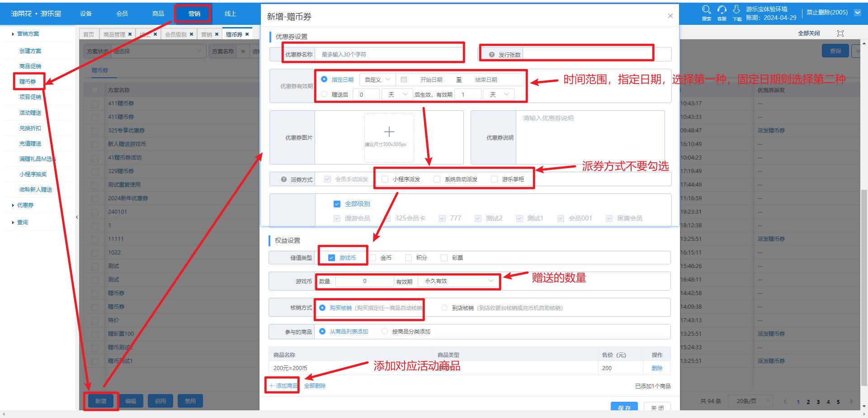Check the 系统自动派发 checkbox
This screenshot has height=418, width=868.
[x=437, y=179]
